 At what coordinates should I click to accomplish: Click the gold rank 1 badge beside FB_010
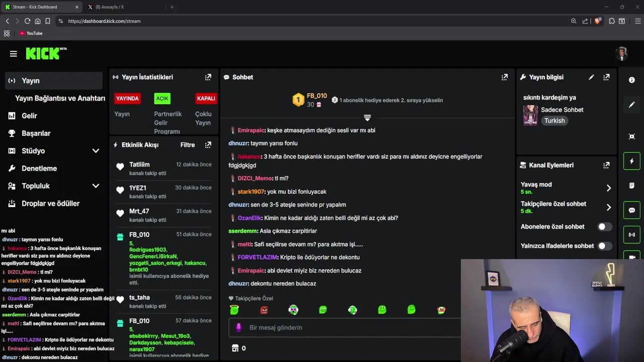[298, 100]
